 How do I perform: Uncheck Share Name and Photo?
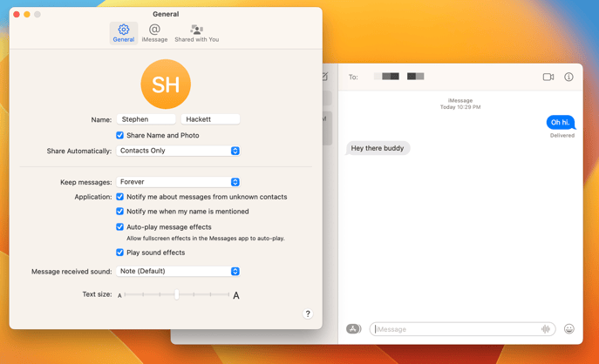(120, 135)
